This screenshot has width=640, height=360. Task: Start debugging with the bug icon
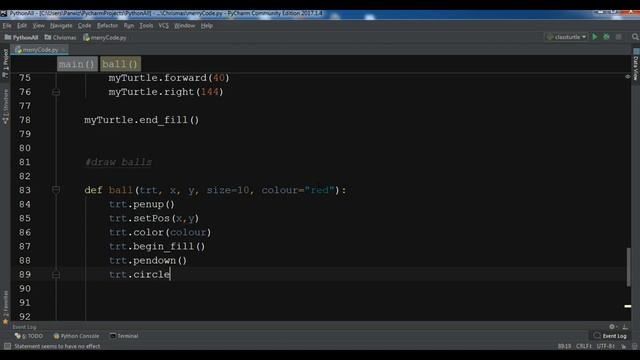[x=607, y=37]
